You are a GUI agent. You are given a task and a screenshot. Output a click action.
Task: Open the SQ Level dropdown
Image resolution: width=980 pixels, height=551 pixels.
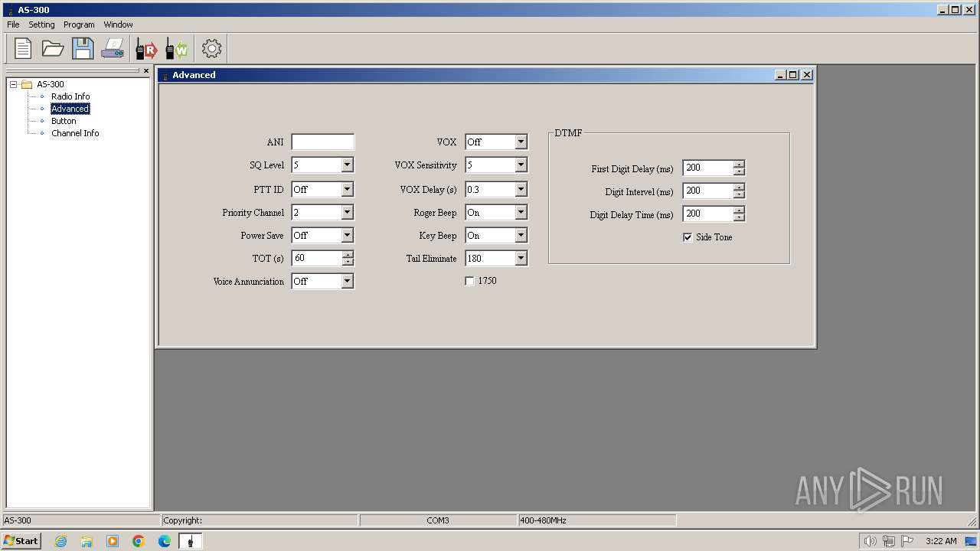(347, 165)
